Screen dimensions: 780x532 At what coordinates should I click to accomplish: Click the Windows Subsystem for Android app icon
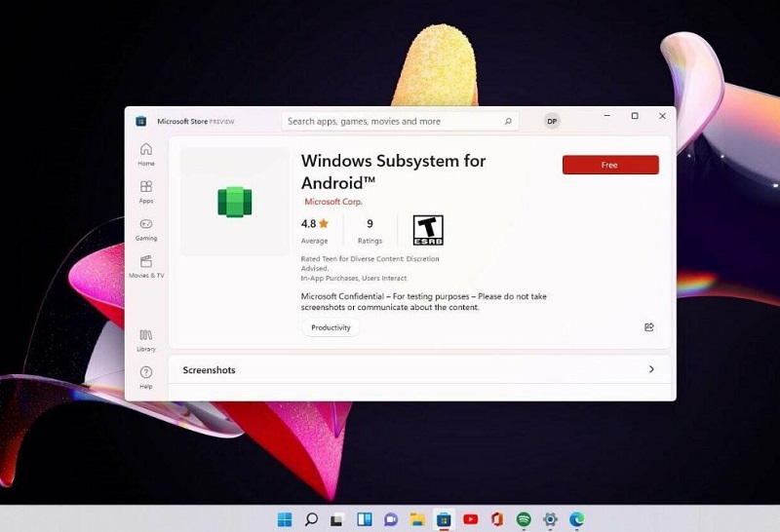click(235, 202)
